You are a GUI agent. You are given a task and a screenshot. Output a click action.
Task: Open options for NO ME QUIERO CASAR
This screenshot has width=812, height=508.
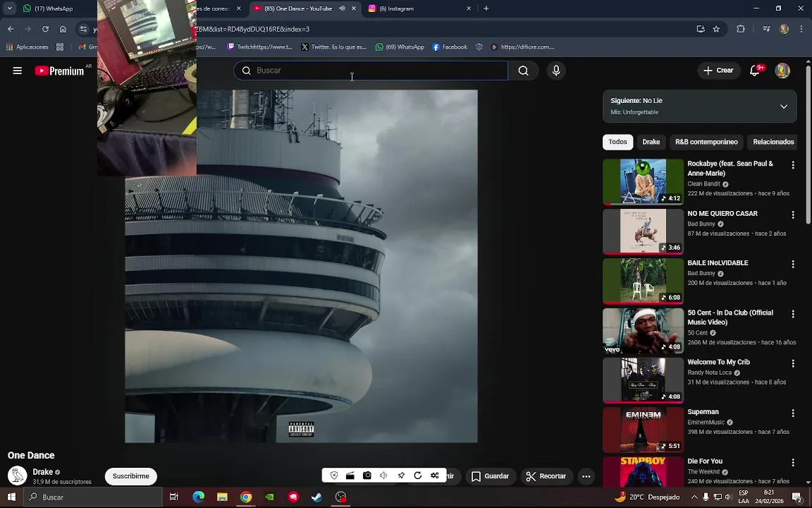point(793,214)
